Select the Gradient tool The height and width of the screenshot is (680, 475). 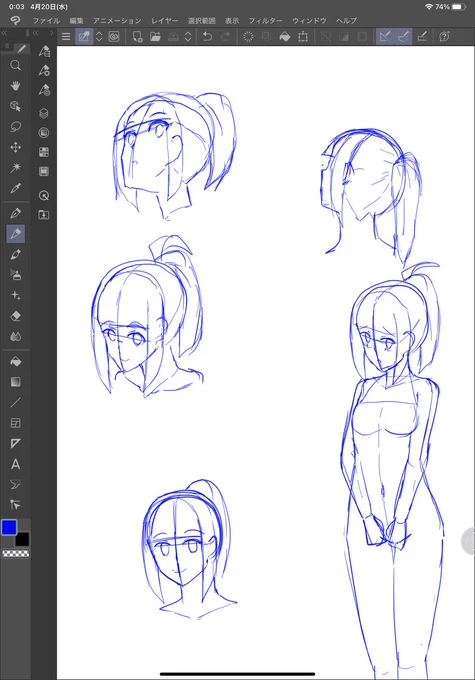coord(15,382)
